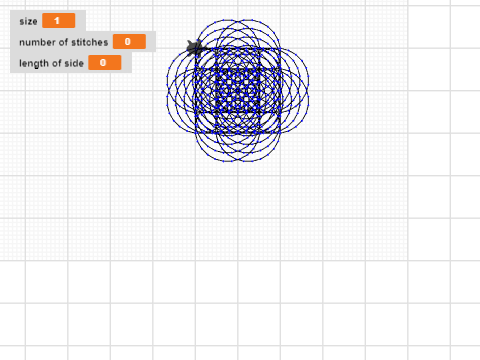Select the length of side watcher label
Viewport: 480px width, 360px height.
51,63
